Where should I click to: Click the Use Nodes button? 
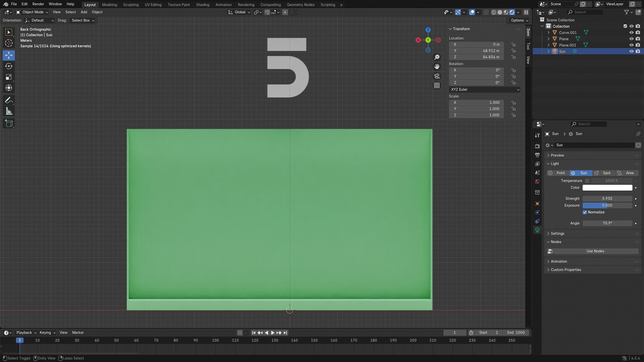tap(595, 251)
